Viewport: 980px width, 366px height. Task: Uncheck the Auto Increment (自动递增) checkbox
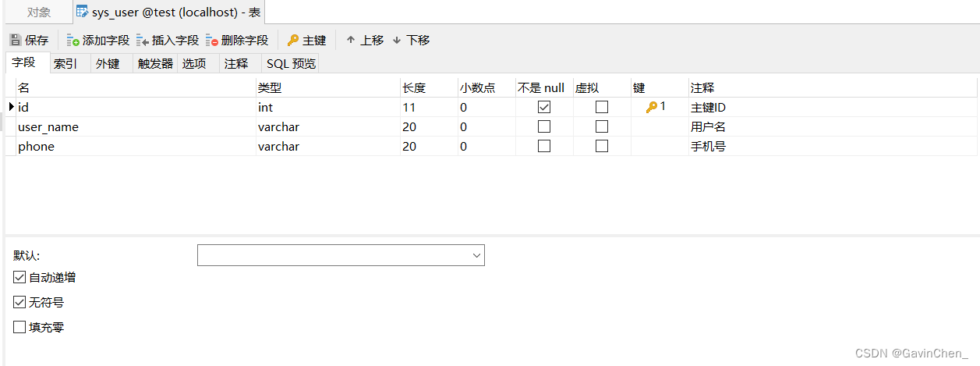19,277
